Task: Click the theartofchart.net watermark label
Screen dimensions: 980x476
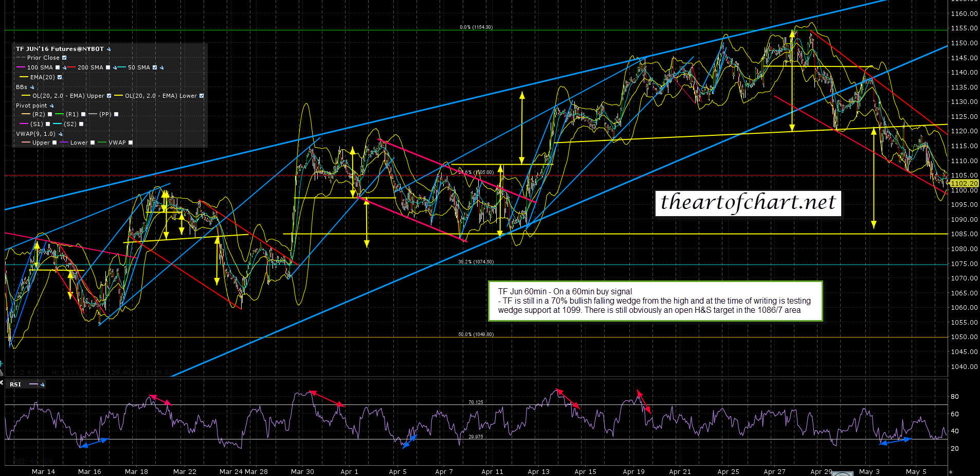Action: (x=748, y=203)
